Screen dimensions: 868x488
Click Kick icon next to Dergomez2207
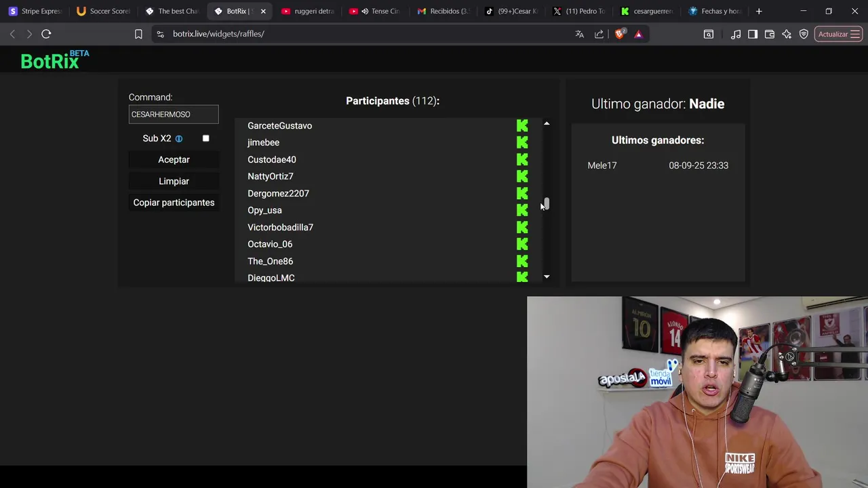coord(522,193)
